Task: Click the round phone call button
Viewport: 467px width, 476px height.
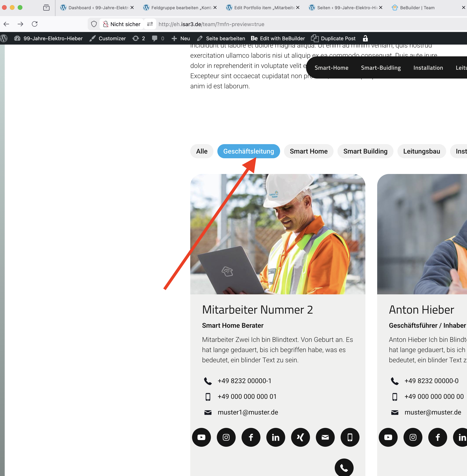Action: 344,468
